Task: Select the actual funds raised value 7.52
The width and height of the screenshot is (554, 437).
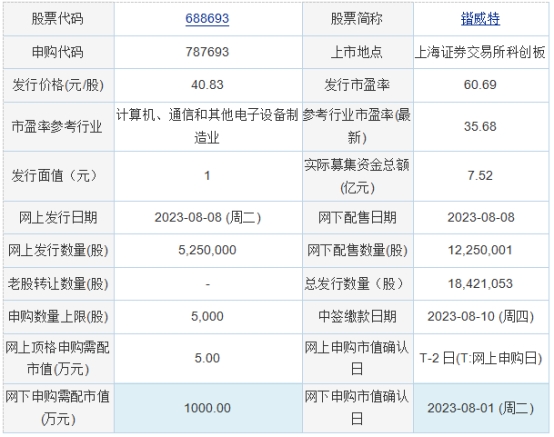Action: tap(480, 176)
